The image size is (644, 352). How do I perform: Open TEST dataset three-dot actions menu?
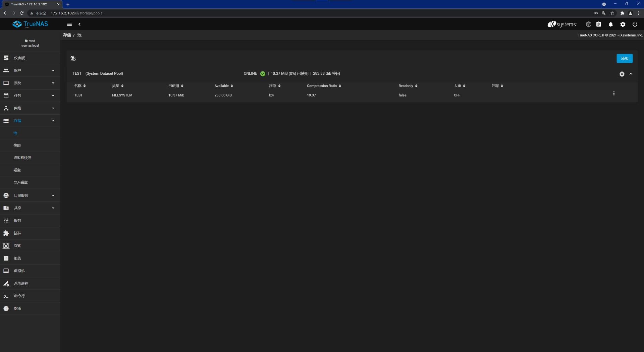click(614, 94)
